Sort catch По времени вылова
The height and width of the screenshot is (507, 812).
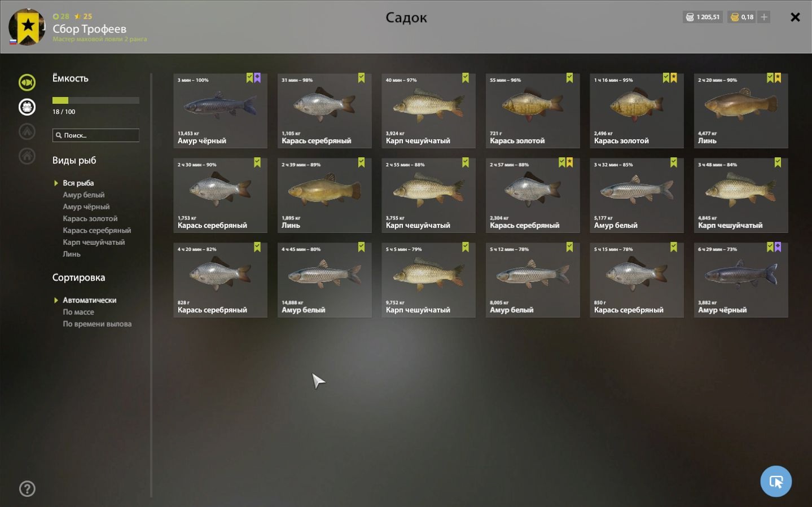click(x=97, y=324)
